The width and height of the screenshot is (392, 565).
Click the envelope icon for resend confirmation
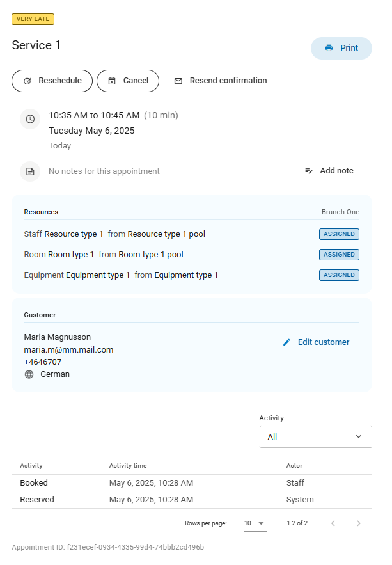coord(178,81)
